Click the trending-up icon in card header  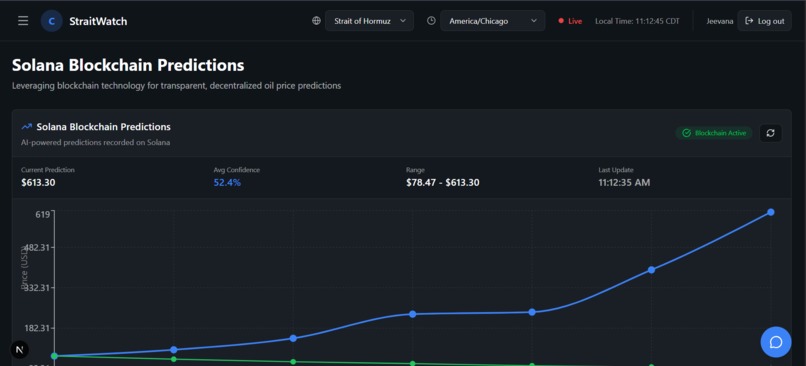pyautogui.click(x=27, y=126)
